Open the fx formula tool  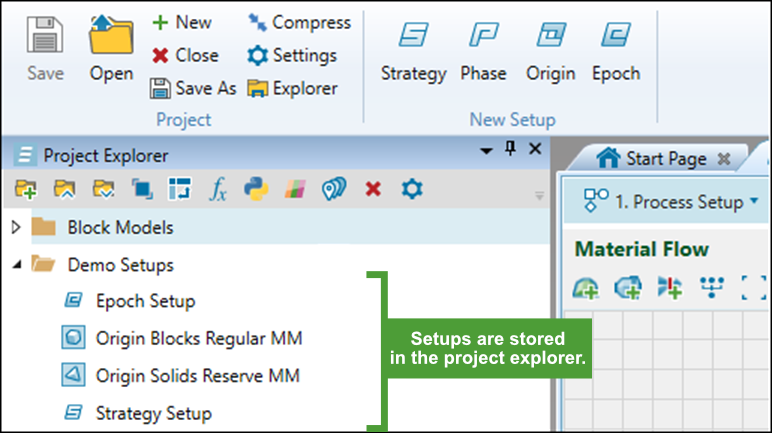[x=218, y=189]
